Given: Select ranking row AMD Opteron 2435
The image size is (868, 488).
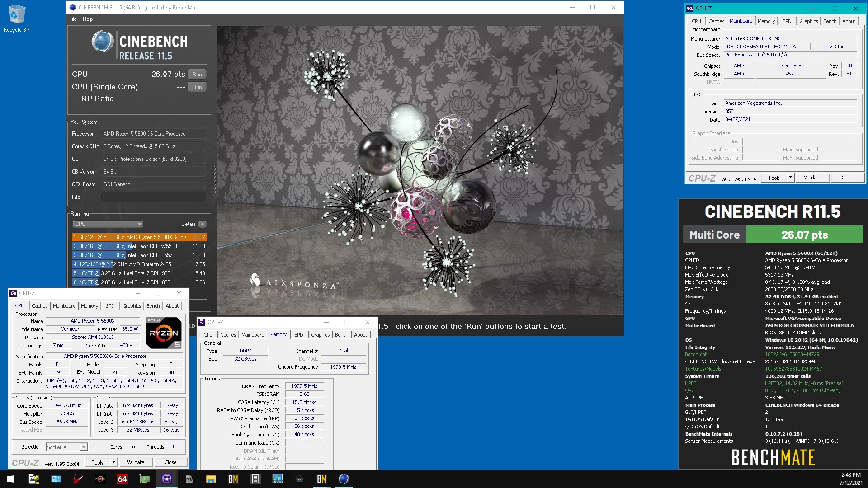Looking at the screenshot, I should pos(139,264).
